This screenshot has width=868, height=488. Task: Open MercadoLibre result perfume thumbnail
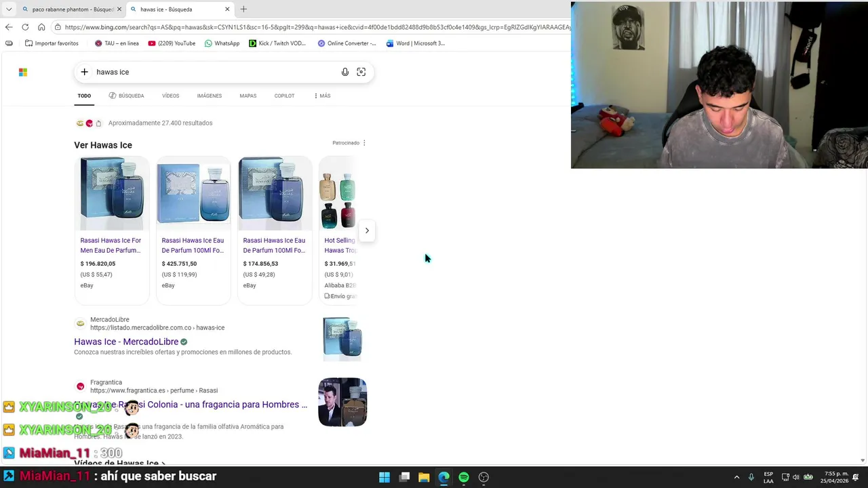(x=342, y=338)
